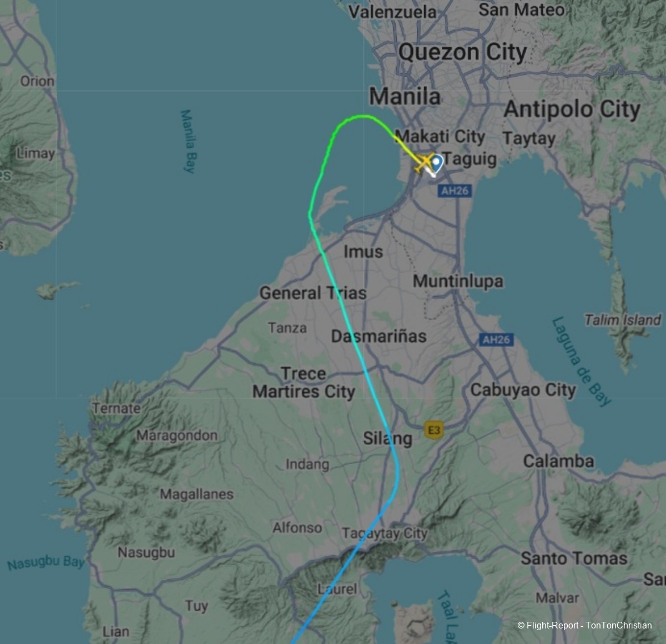Click the yellow airplane icon

click(425, 164)
